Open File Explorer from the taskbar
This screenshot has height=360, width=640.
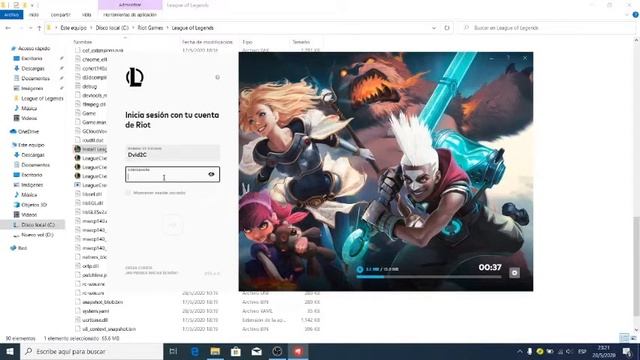click(215, 351)
